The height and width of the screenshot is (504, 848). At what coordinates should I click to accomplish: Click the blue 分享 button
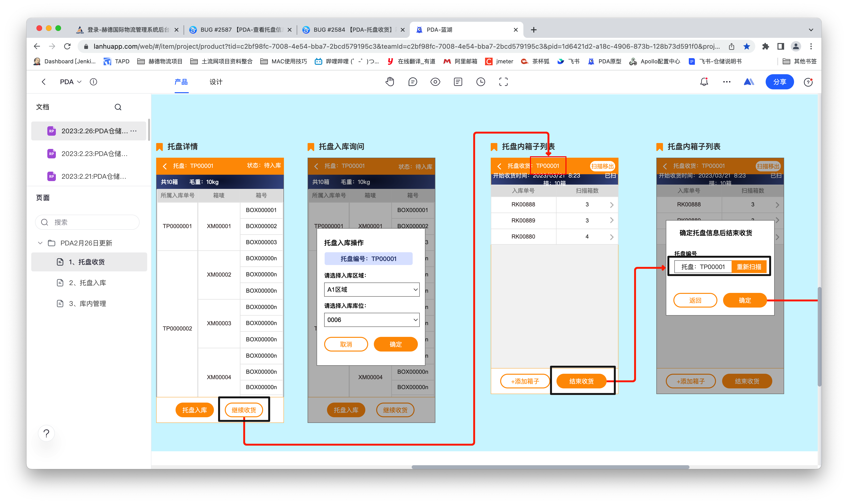coord(779,82)
